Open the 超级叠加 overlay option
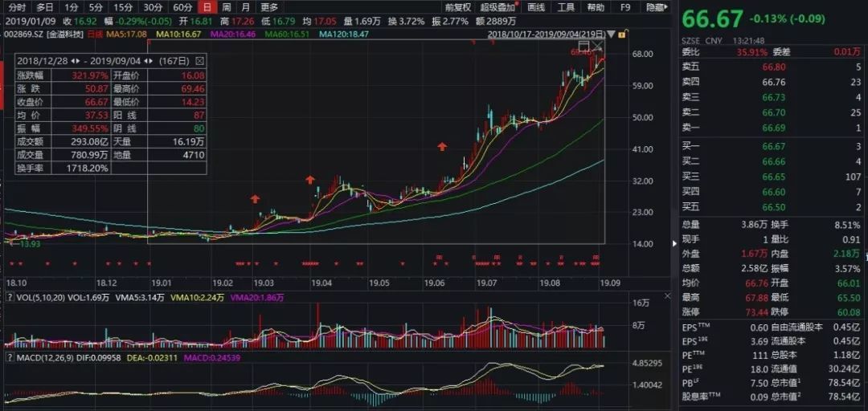The image size is (868, 411). pos(497,7)
